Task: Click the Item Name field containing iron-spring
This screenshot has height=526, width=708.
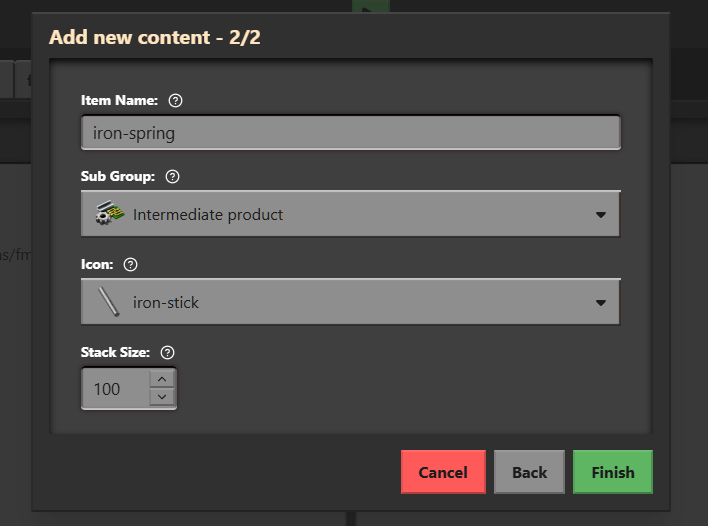Action: point(350,132)
